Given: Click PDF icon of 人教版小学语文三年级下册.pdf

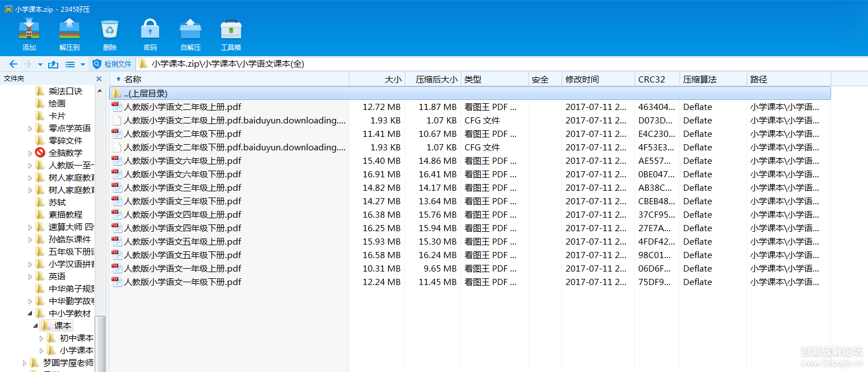Looking at the screenshot, I should [117, 201].
